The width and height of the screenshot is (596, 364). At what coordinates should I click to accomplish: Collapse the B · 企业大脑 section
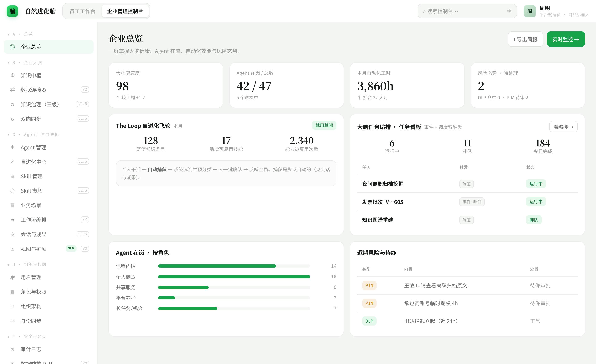tap(8, 63)
